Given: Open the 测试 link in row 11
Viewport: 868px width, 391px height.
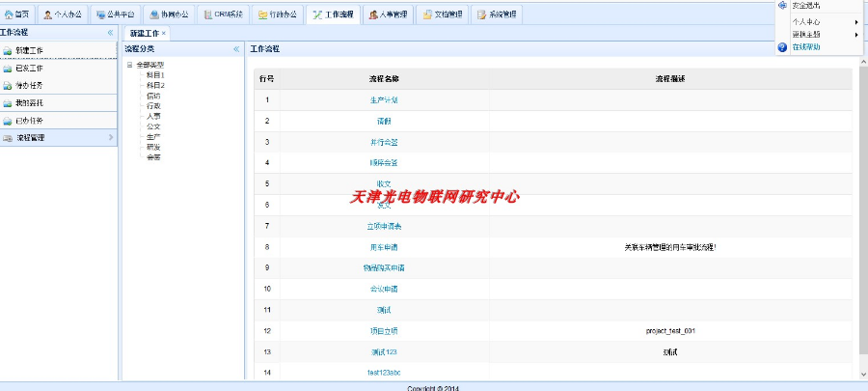Looking at the screenshot, I should 384,310.
